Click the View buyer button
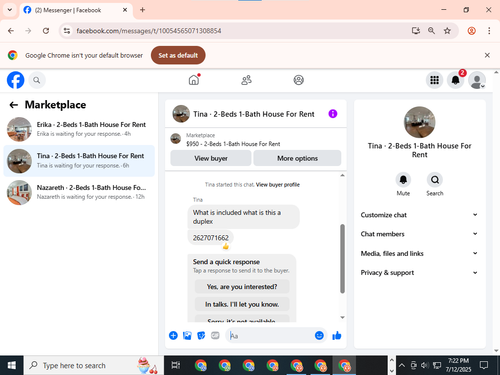This screenshot has height=375, width=500. (x=211, y=158)
